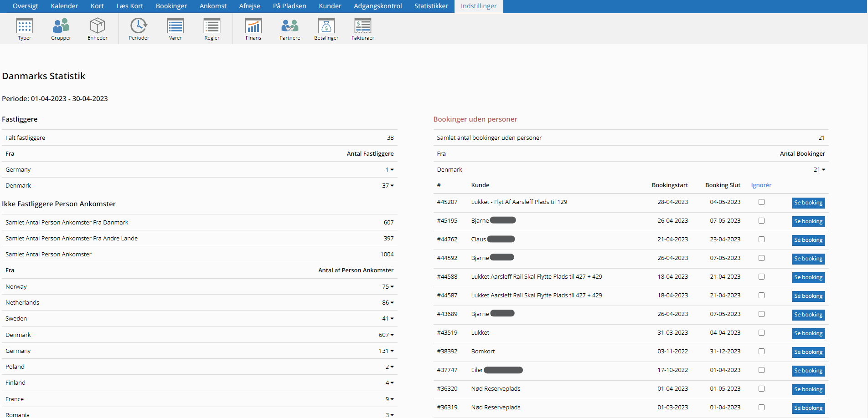Open the Typer settings icon
This screenshot has height=418, width=868.
point(25,26)
